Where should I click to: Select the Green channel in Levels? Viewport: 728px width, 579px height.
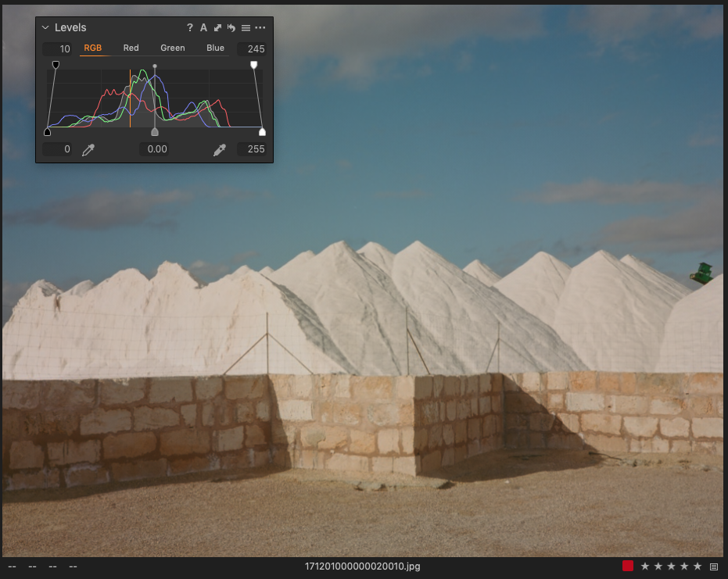172,48
